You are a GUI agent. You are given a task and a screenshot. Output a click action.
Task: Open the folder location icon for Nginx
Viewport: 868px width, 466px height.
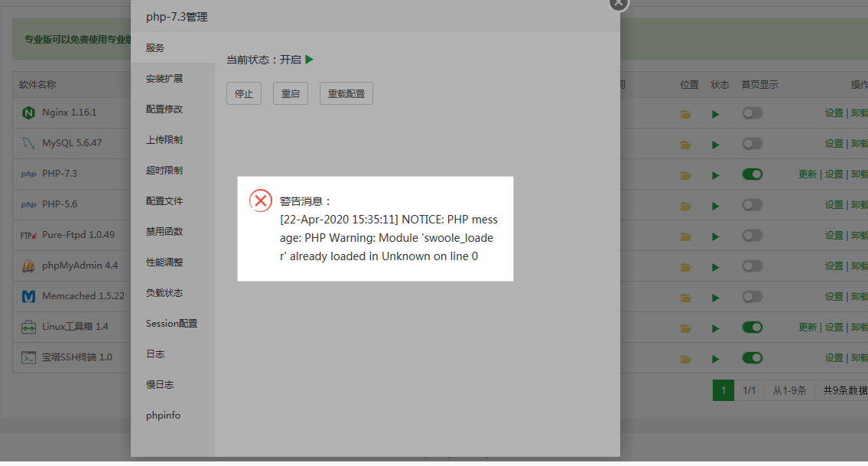pos(685,112)
